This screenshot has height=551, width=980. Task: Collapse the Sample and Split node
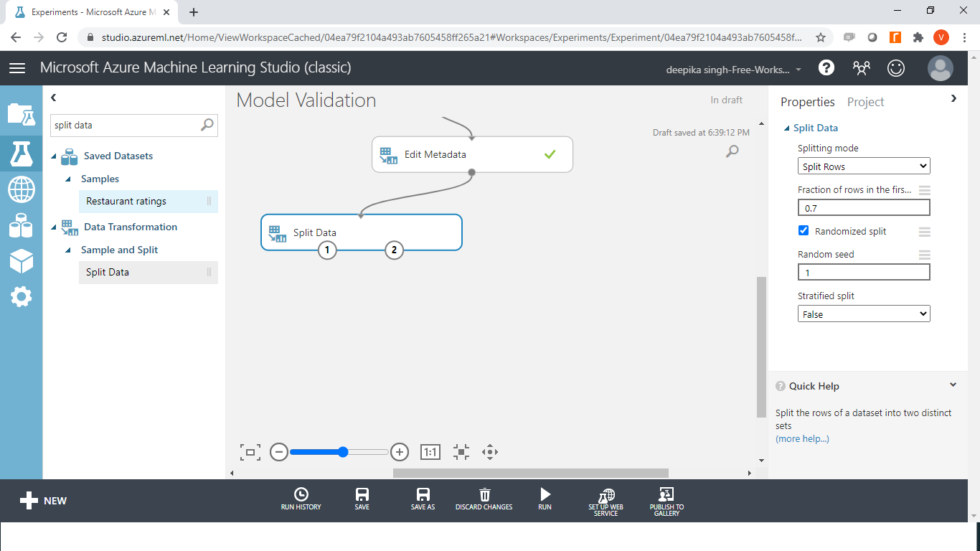[68, 250]
